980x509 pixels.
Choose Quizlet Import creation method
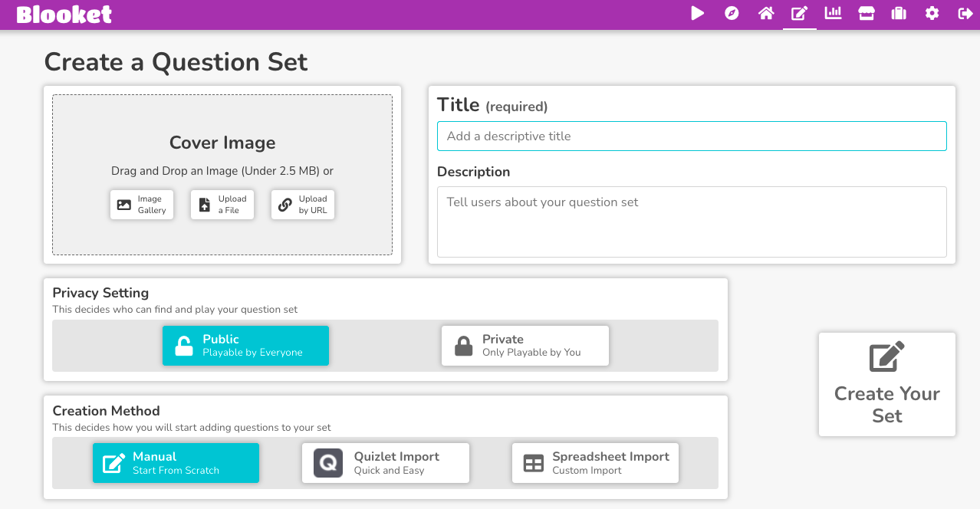(385, 463)
